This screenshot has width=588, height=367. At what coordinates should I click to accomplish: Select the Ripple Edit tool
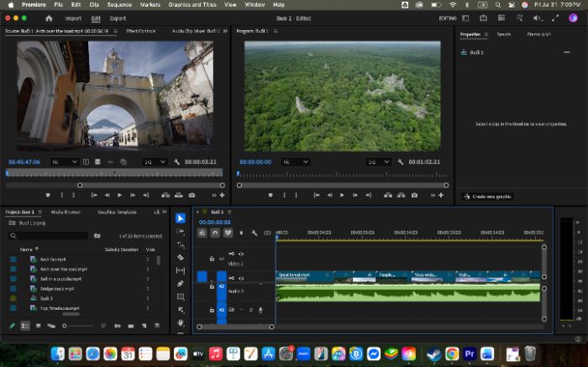coord(181,244)
